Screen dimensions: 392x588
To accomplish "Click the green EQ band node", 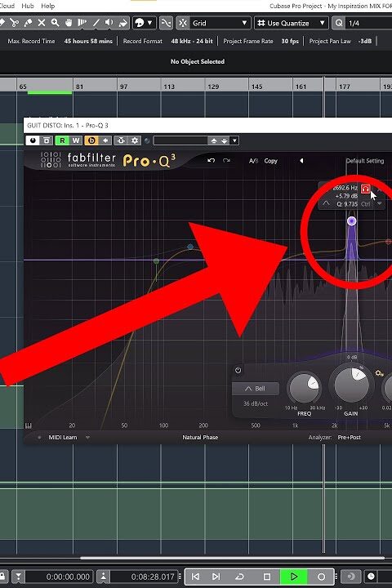I will pos(157,261).
